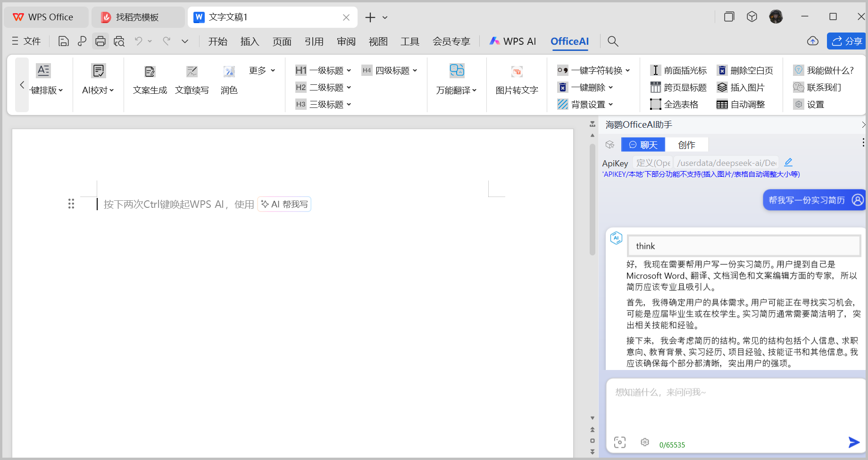Click the pencil edit icon beside ApiKey
This screenshot has height=460, width=868.
coord(788,162)
